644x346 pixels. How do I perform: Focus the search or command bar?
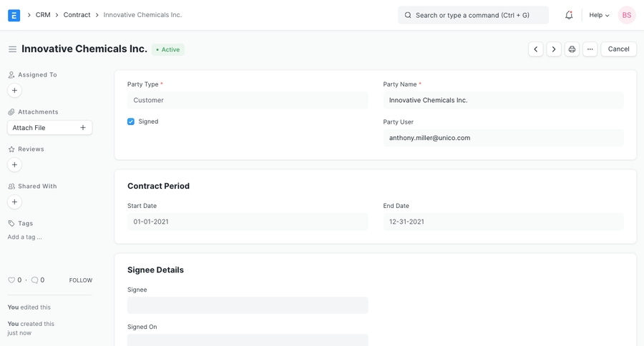click(x=473, y=15)
